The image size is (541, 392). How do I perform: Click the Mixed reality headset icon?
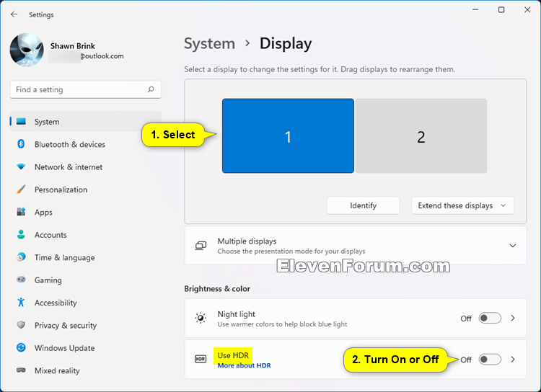point(21,370)
